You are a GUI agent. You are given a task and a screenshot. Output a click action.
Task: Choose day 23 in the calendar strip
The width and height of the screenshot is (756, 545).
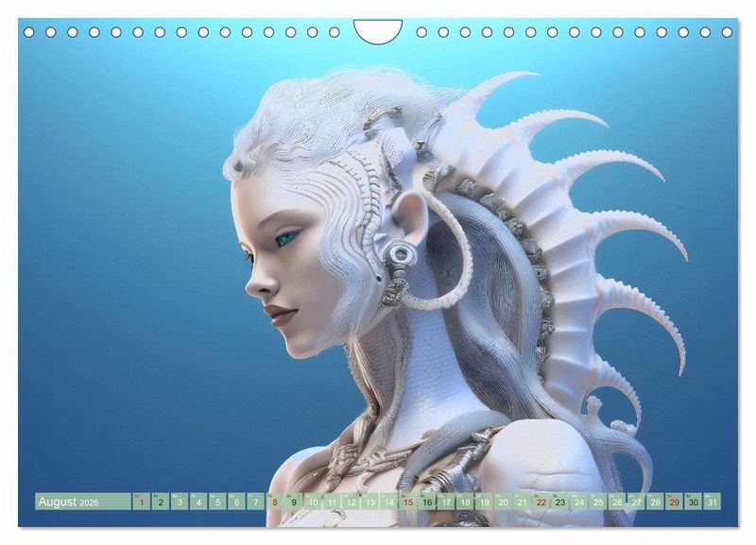pyautogui.click(x=560, y=502)
